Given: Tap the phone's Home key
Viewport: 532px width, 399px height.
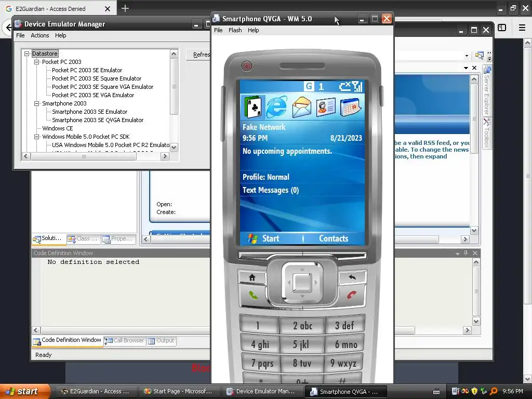Looking at the screenshot, I should pos(252,277).
